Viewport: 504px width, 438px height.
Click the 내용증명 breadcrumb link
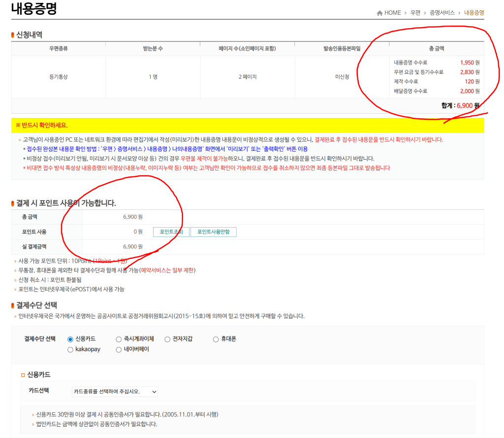[x=474, y=13]
